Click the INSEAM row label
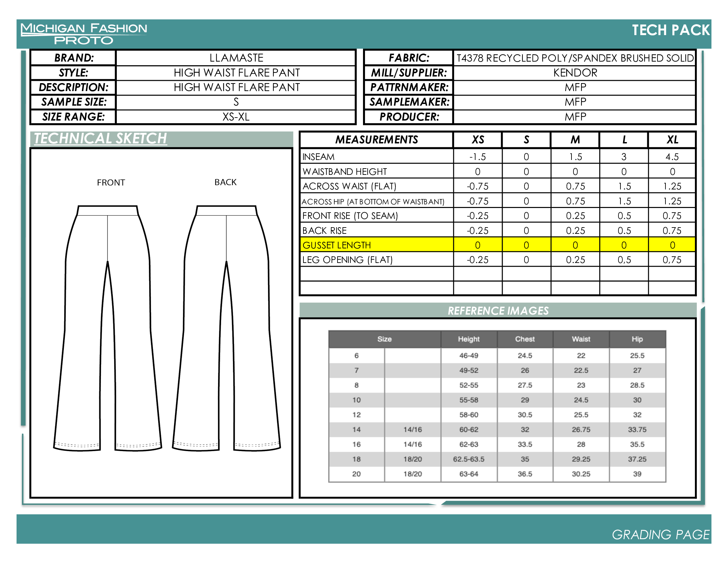728x563 pixels. pos(318,157)
